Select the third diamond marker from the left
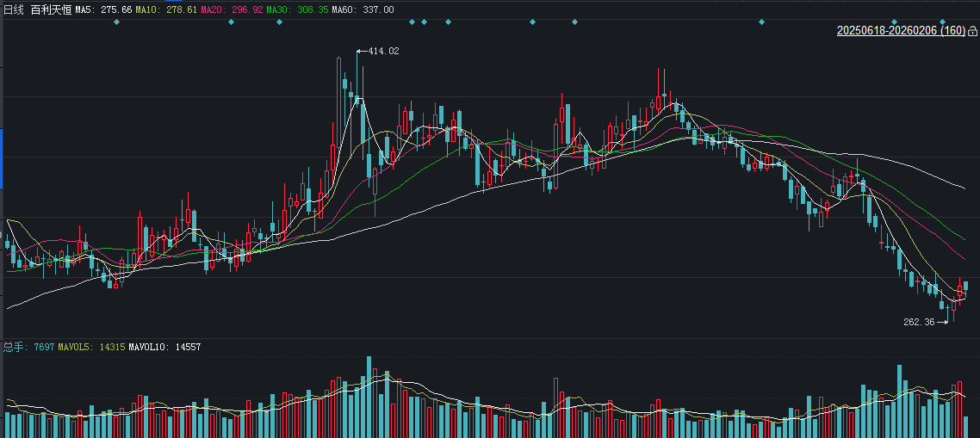Image resolution: width=980 pixels, height=438 pixels. (x=279, y=22)
